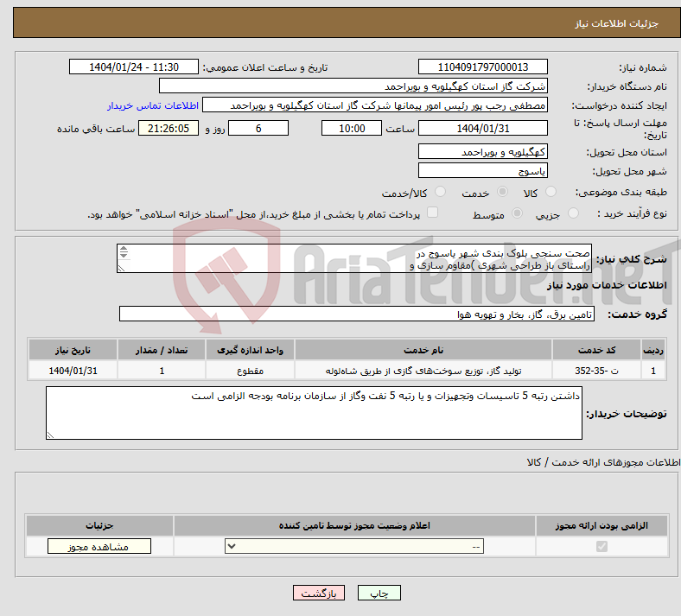Viewport: 681px width, 616px height.
Task: Click the الزامی بودن ارائه مجوز column header
Action: click(601, 525)
